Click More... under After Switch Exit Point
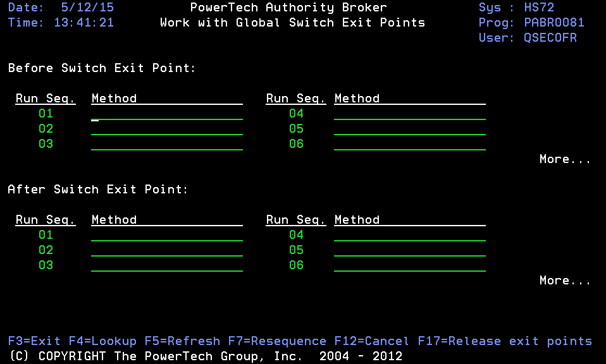606x364 pixels. pyautogui.click(x=565, y=280)
